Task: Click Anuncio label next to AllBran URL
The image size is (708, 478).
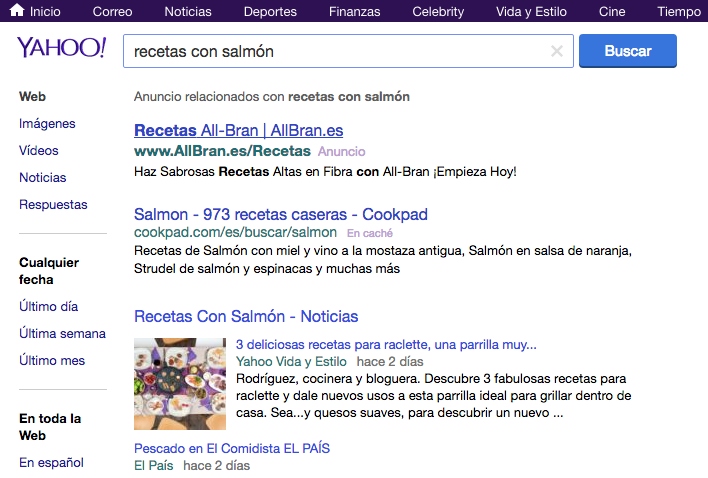Action: [x=341, y=152]
